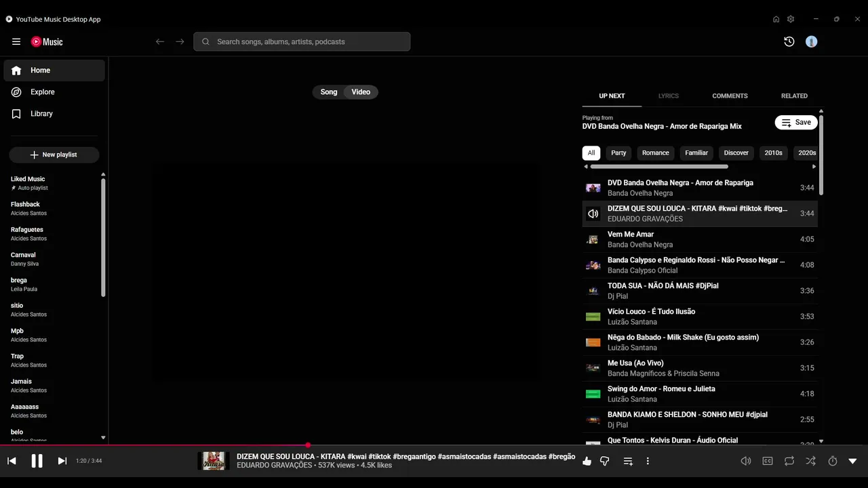Click the search magnifier icon

(x=205, y=41)
